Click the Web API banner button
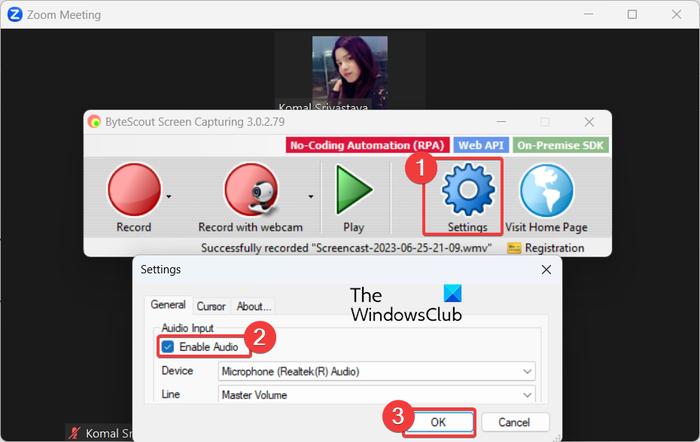Viewport: 700px width, 442px height. tap(481, 145)
